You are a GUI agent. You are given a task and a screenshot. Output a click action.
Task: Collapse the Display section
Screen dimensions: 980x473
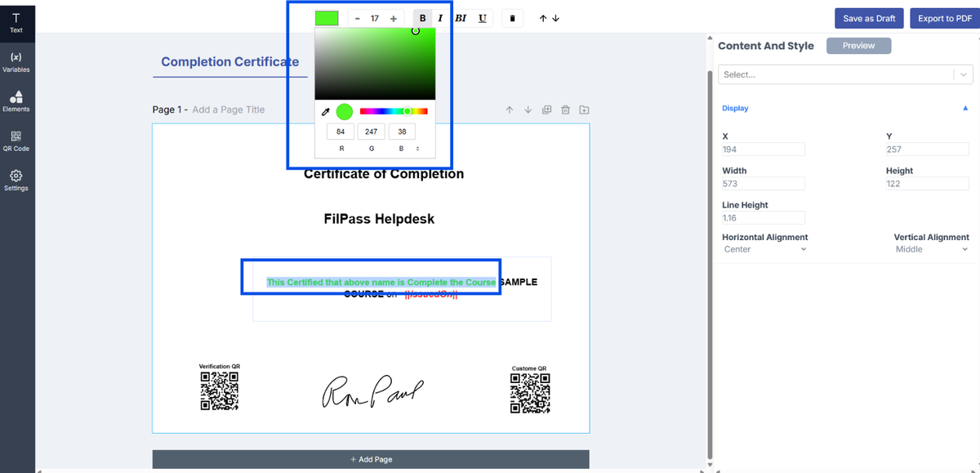tap(965, 108)
